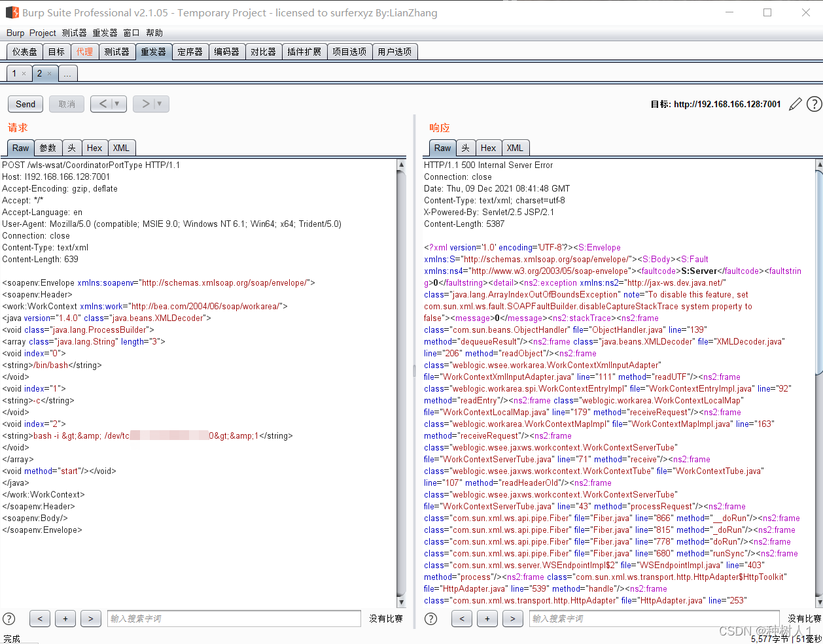Click response pane scrollbar down arrow
The height and width of the screenshot is (644, 823).
pos(819,602)
